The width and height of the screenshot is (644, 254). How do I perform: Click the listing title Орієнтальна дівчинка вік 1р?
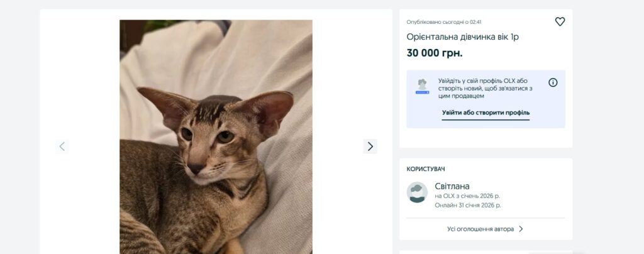[x=462, y=37]
